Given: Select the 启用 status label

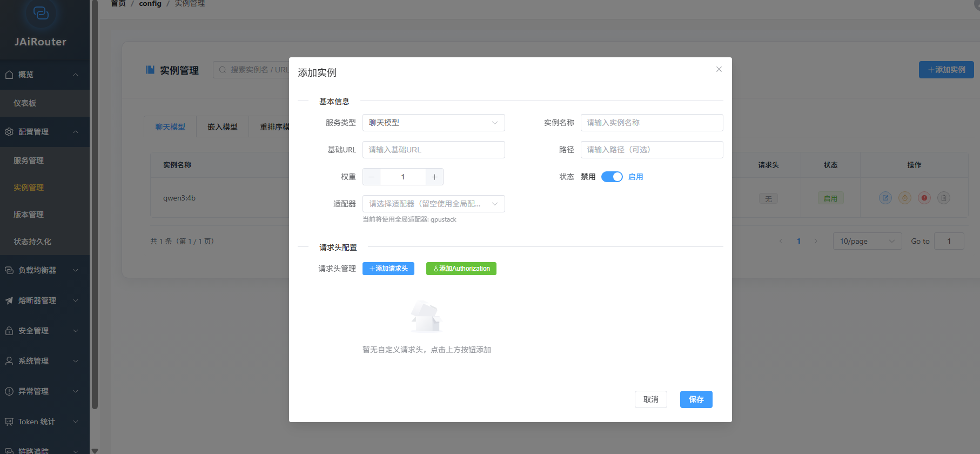Looking at the screenshot, I should 636,177.
